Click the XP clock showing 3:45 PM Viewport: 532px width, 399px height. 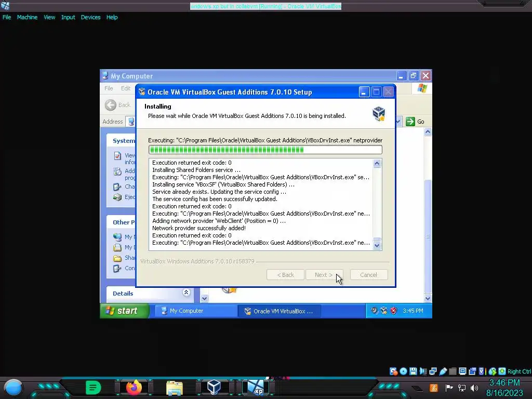pos(413,311)
